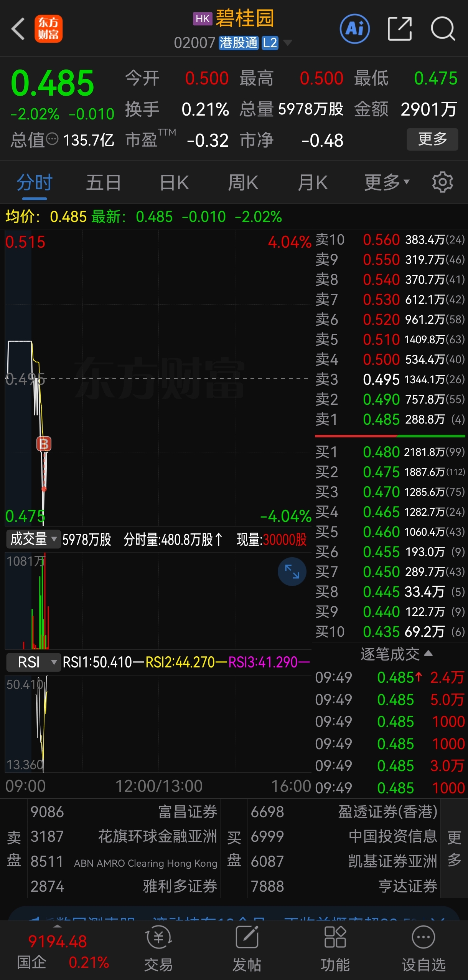Select 卖1 row at 0.485
The image size is (468, 980).
click(x=390, y=419)
